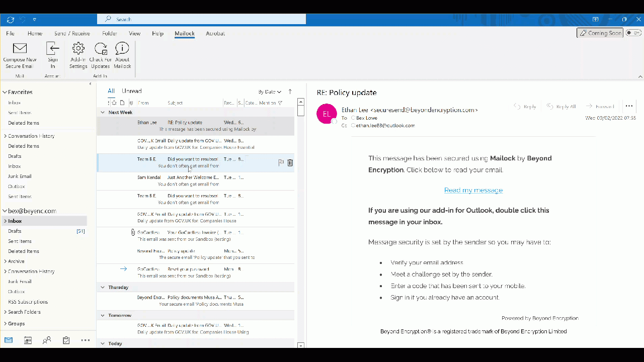Click the message list scrollbar down arrow
Viewport: 644px width, 362px height.
(301, 345)
